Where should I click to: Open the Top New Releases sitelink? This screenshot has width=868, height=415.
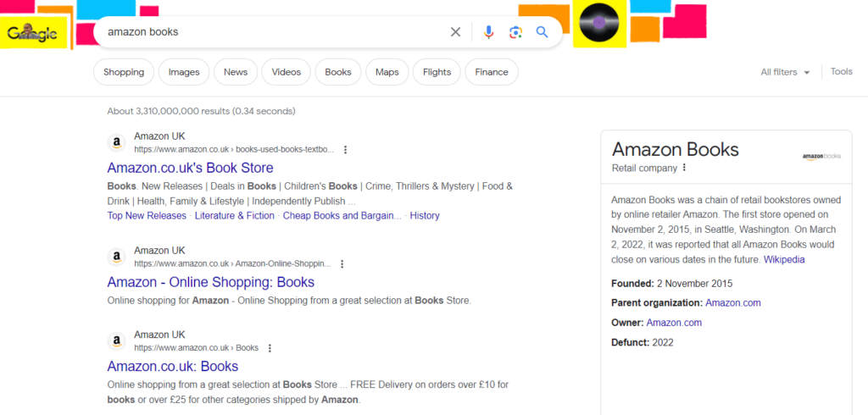[x=147, y=215]
